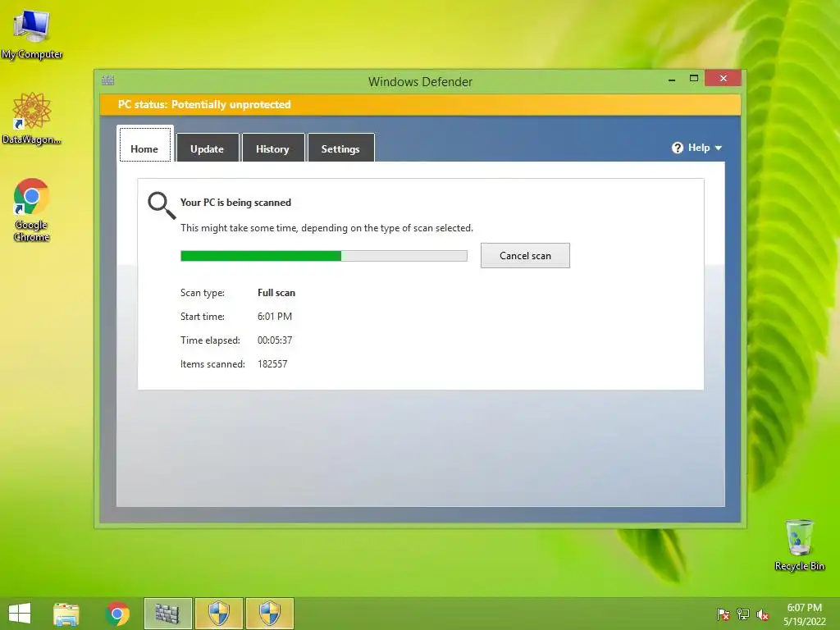Open the Windows Start button
This screenshot has width=840, height=630.
20,614
